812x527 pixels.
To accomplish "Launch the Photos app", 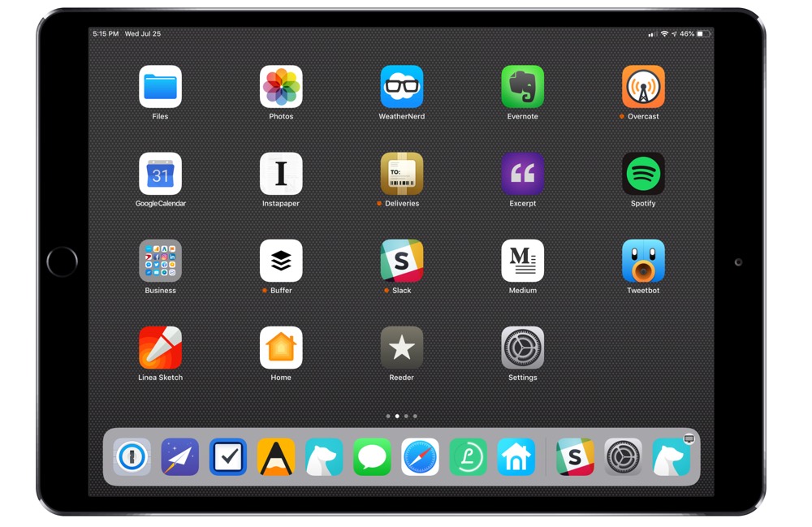I will tap(281, 87).
